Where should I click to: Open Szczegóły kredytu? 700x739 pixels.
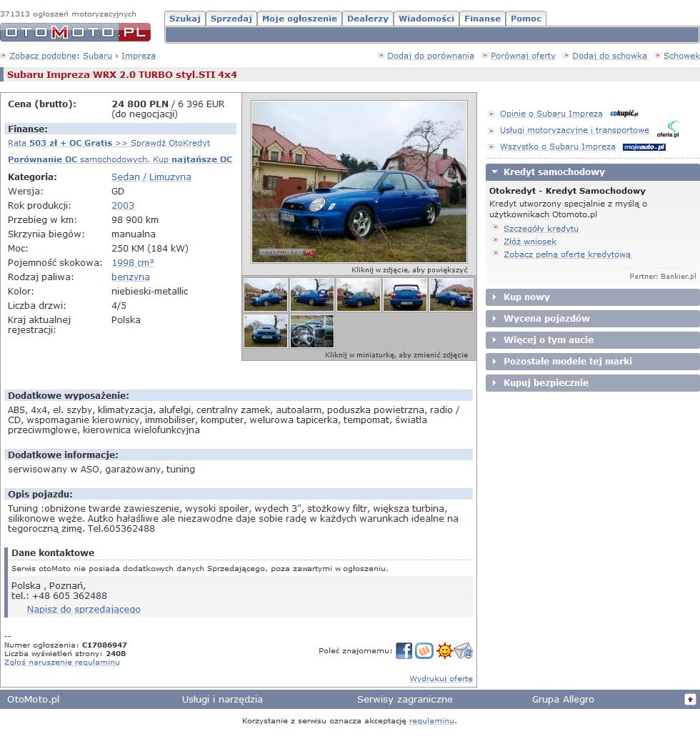(x=541, y=229)
